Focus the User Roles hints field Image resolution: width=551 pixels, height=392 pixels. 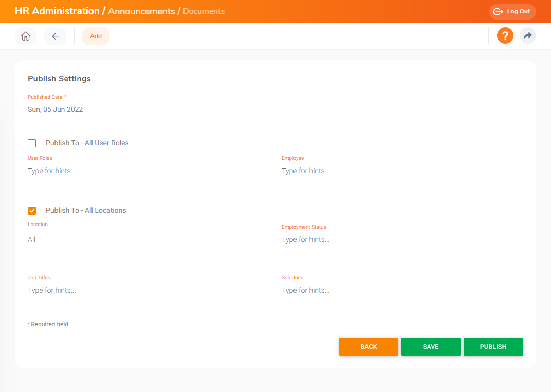pos(149,171)
